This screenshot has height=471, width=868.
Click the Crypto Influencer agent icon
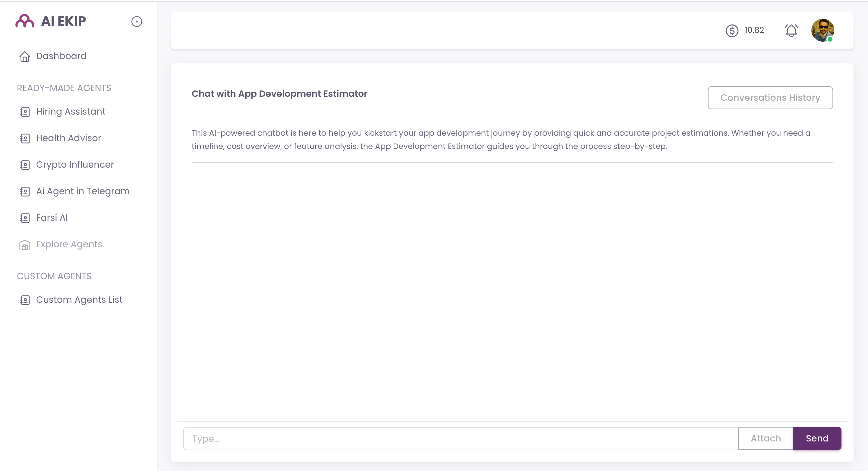tap(25, 165)
